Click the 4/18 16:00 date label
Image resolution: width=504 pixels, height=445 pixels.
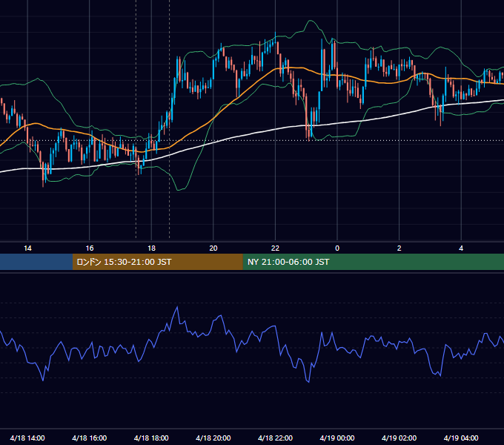[90, 438]
